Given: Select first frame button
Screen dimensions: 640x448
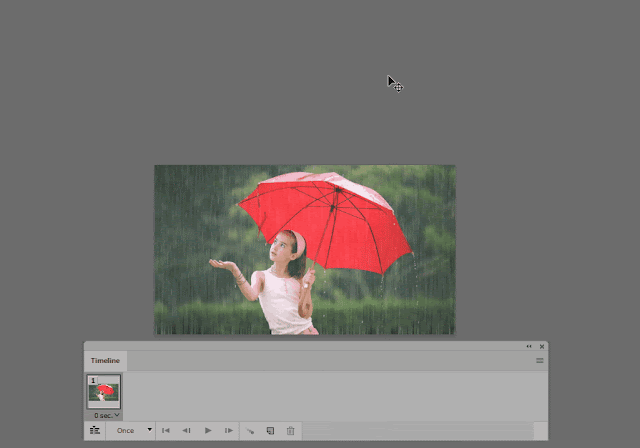Looking at the screenshot, I should (x=166, y=430).
